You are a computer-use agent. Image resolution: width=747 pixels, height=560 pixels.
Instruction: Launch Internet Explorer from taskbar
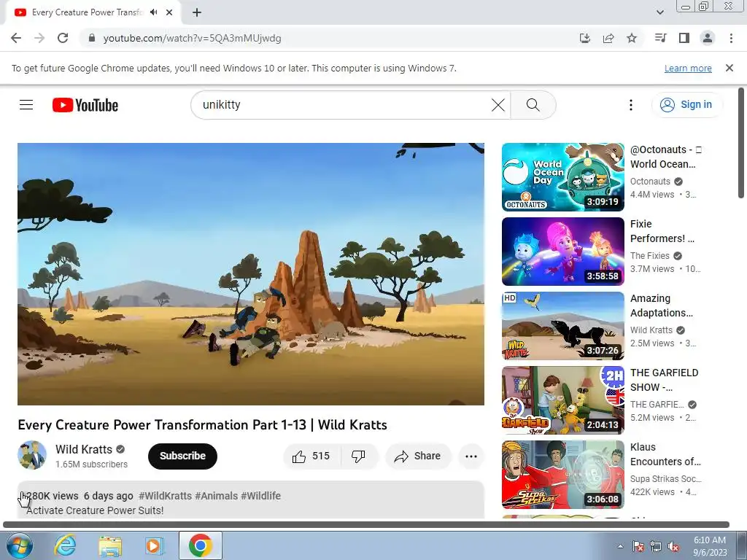pos(65,545)
